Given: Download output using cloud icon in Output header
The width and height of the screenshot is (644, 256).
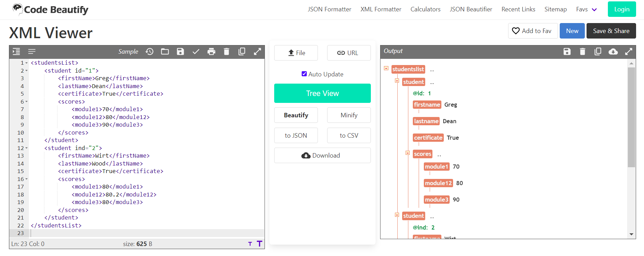Looking at the screenshot, I should (613, 52).
